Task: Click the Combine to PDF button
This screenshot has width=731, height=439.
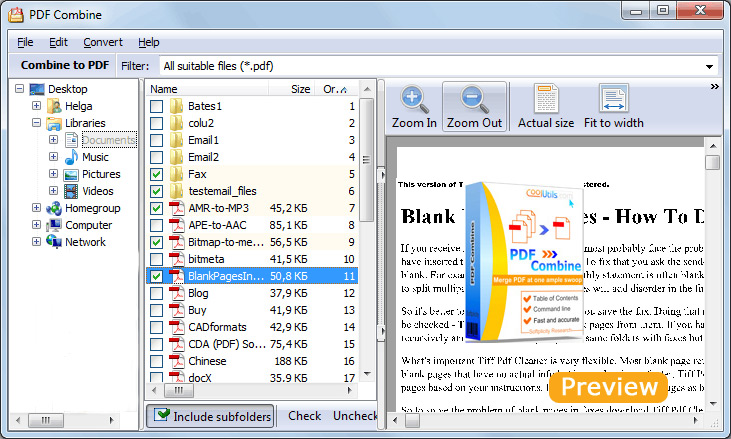Action: tap(65, 65)
